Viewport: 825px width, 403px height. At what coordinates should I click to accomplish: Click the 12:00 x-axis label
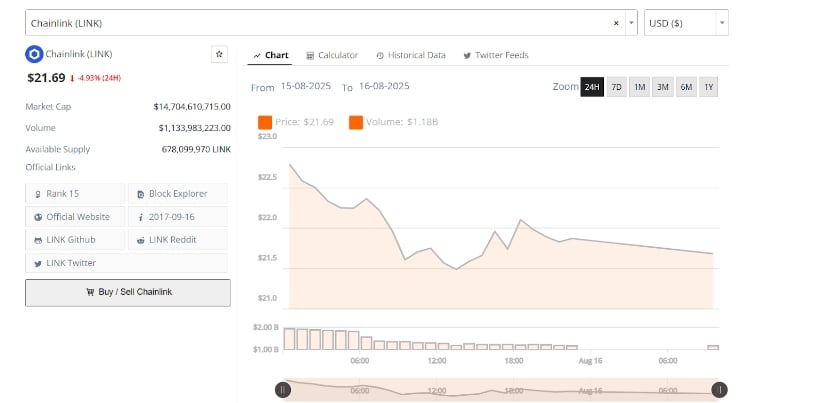(x=437, y=361)
